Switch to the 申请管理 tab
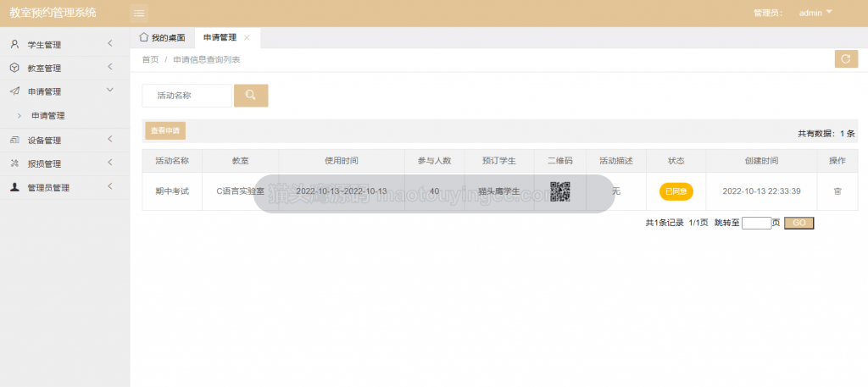 click(227, 37)
